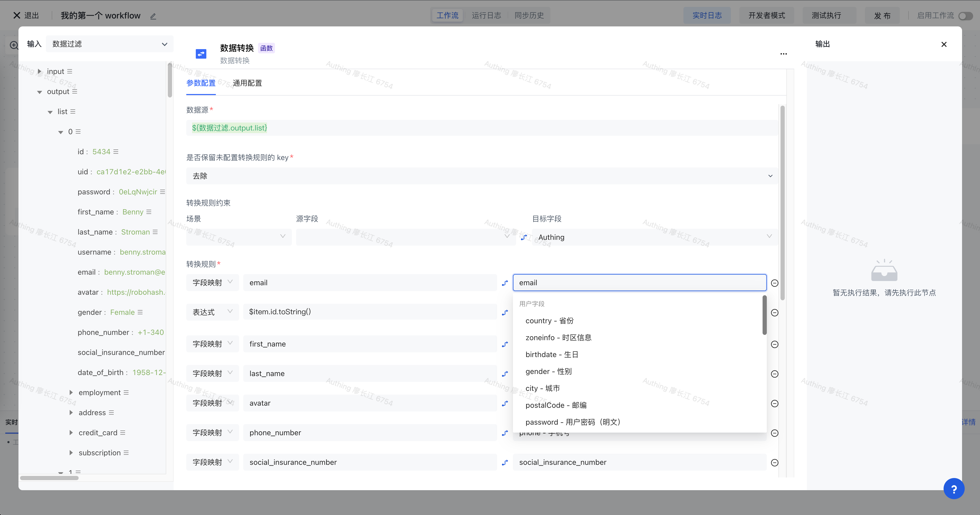Remove the email mapping rule row
980x515 pixels.
(x=774, y=283)
